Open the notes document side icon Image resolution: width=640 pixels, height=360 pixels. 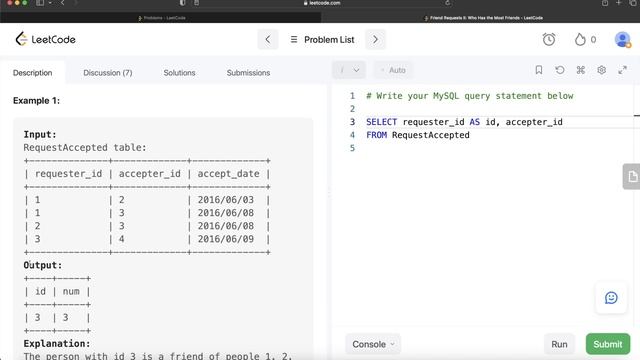pos(632,176)
